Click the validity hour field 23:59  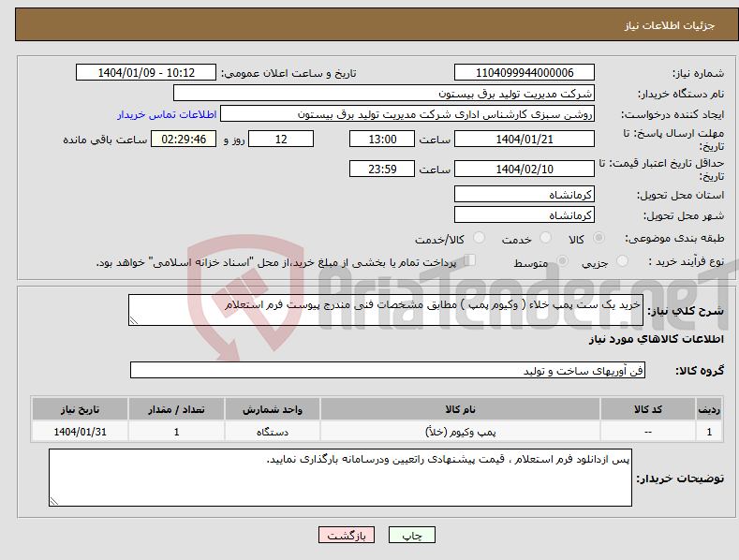coord(382,169)
